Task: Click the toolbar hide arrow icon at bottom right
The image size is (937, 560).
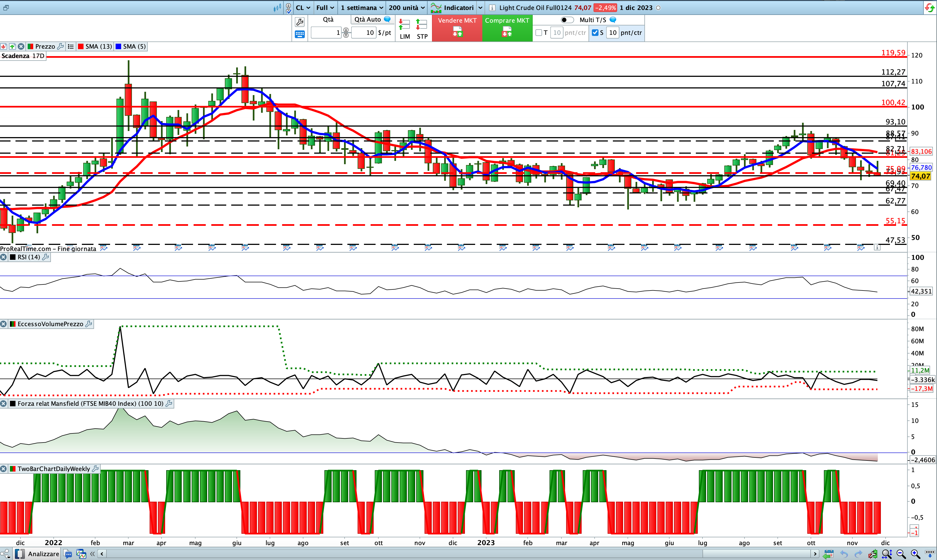Action: (x=930, y=554)
